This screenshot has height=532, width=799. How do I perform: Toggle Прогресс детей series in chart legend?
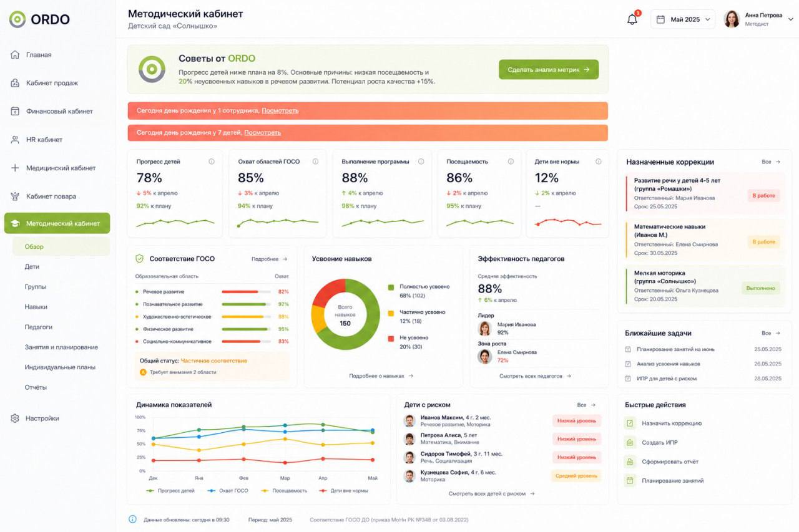pos(170,491)
